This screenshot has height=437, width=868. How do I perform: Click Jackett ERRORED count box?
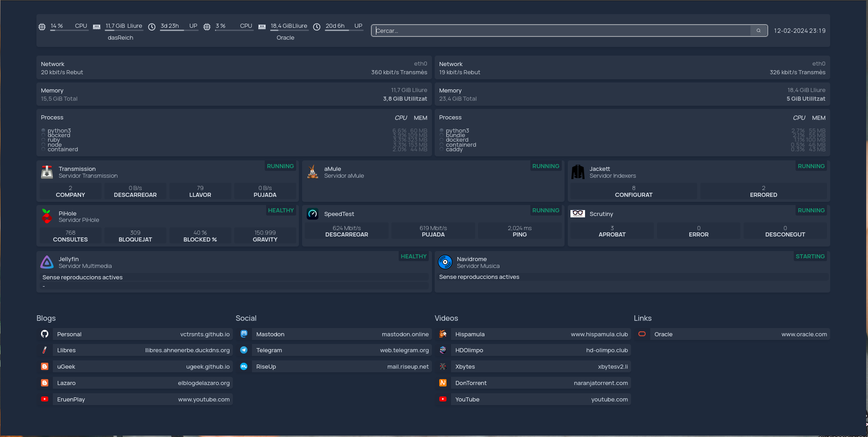point(764,191)
